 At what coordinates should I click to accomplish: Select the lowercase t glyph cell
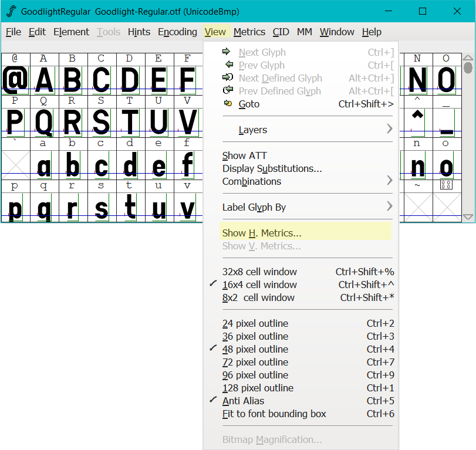click(x=131, y=207)
